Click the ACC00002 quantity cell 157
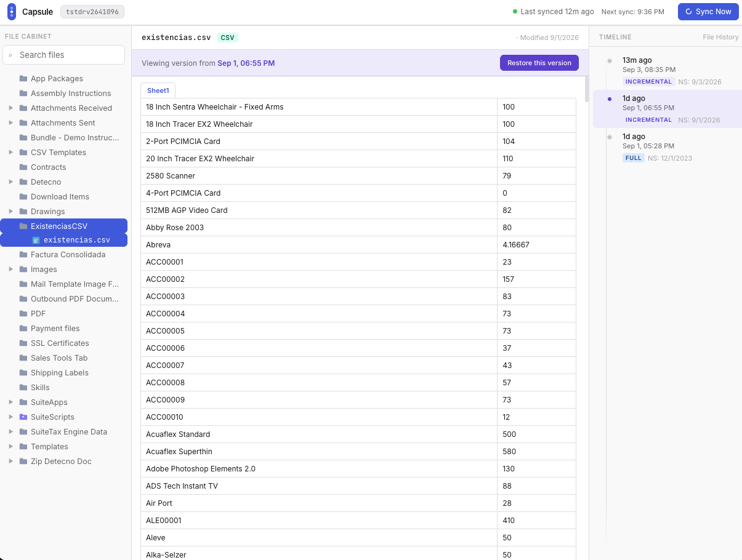The height and width of the screenshot is (560, 742). 537,279
